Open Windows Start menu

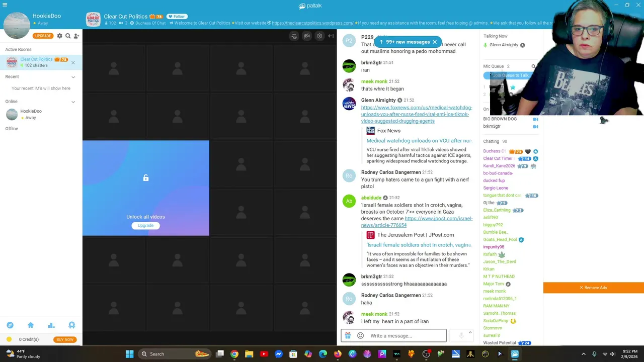tap(129, 354)
